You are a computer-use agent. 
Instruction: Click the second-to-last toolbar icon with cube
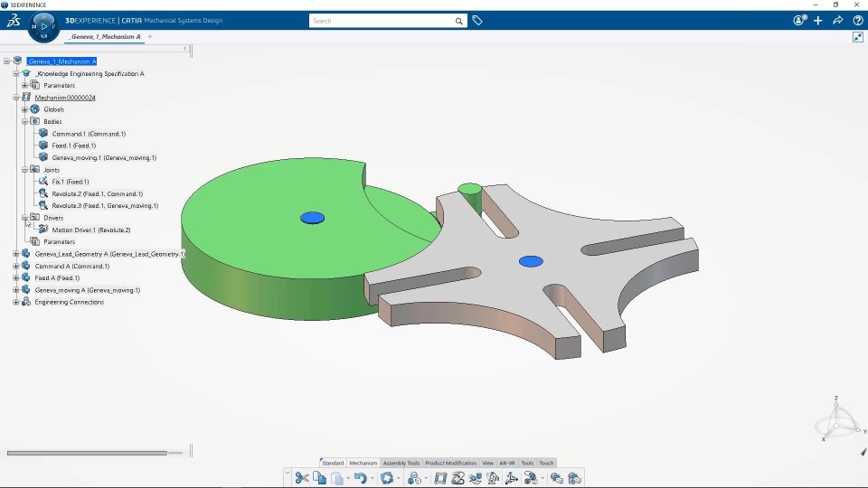[x=557, y=477]
